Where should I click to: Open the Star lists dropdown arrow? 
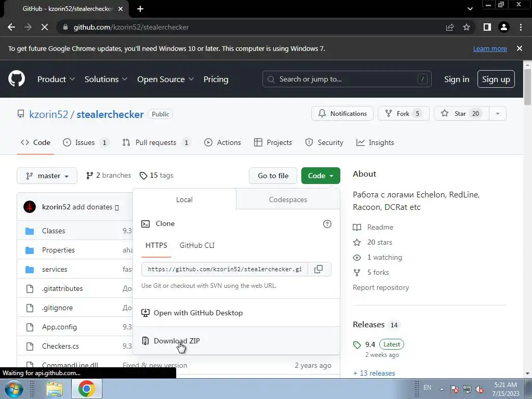point(498,114)
